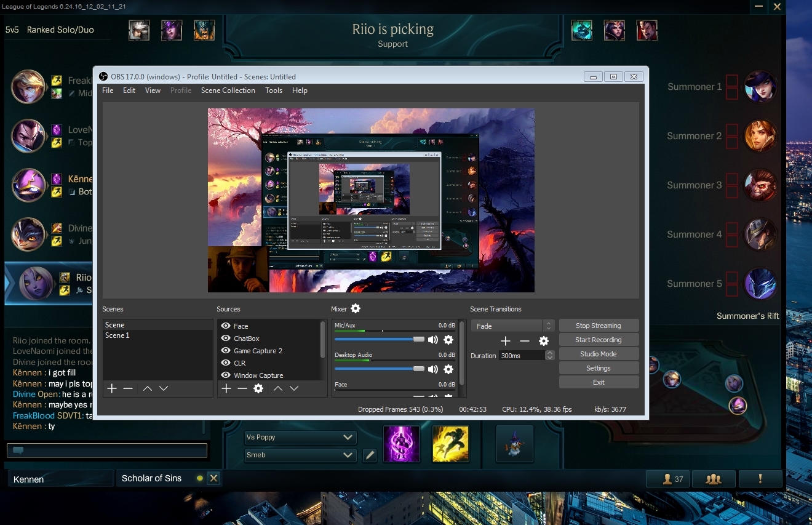Open the Desktop Audio settings gear
The image size is (812, 525).
point(448,369)
